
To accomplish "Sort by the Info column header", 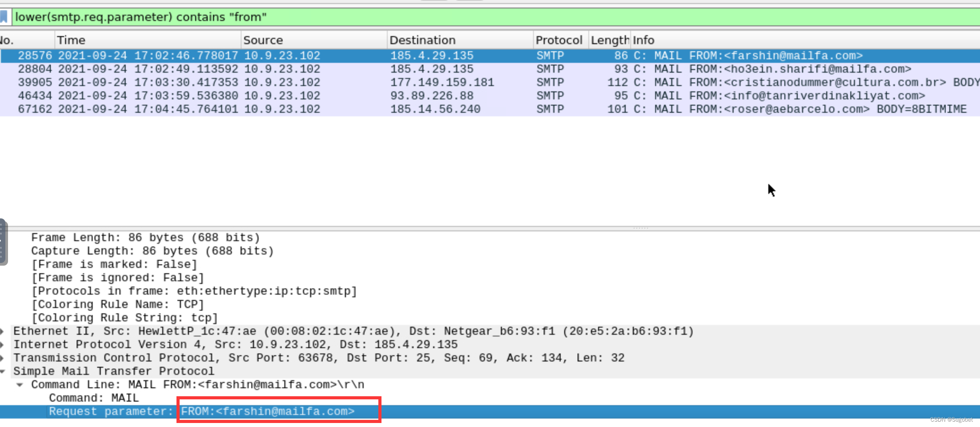I will 805,40.
